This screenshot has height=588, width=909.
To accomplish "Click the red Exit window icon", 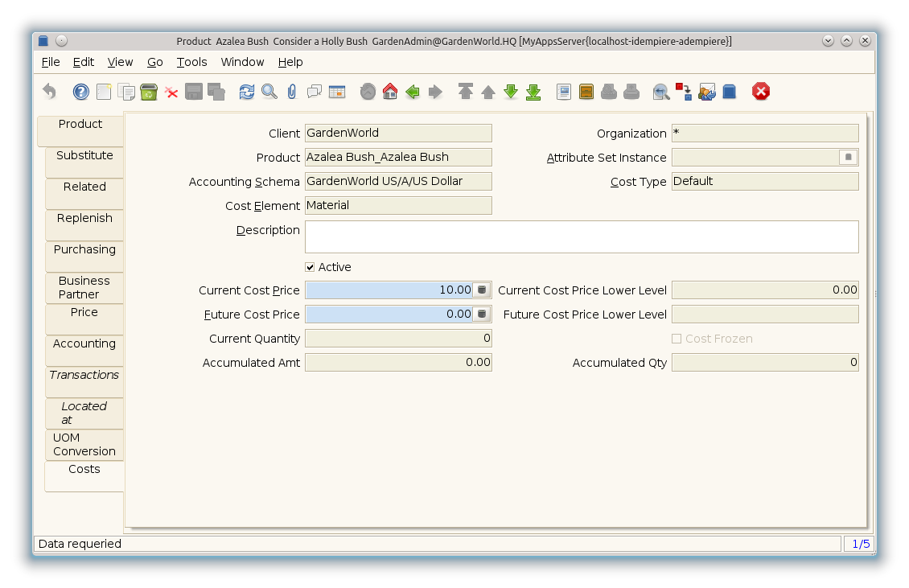I will click(x=761, y=92).
